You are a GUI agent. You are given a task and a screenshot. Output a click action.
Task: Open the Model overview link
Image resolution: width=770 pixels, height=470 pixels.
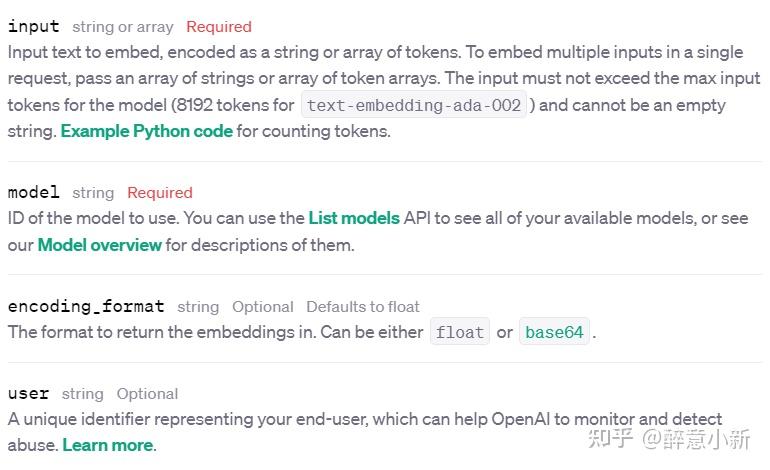tap(100, 245)
